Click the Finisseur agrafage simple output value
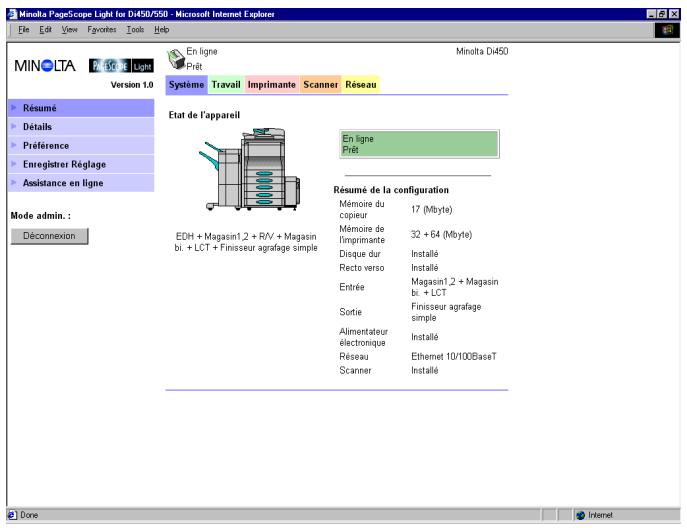The image size is (687, 528). [446, 312]
